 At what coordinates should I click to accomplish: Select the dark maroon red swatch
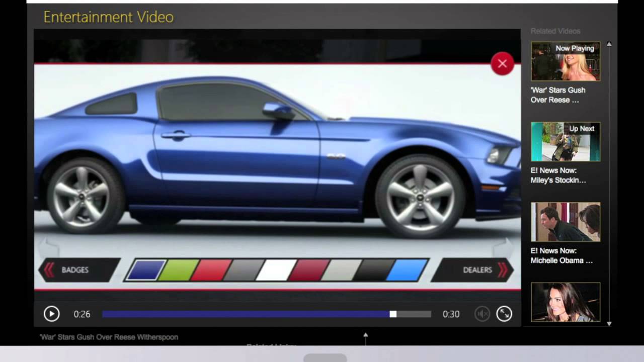pos(309,270)
